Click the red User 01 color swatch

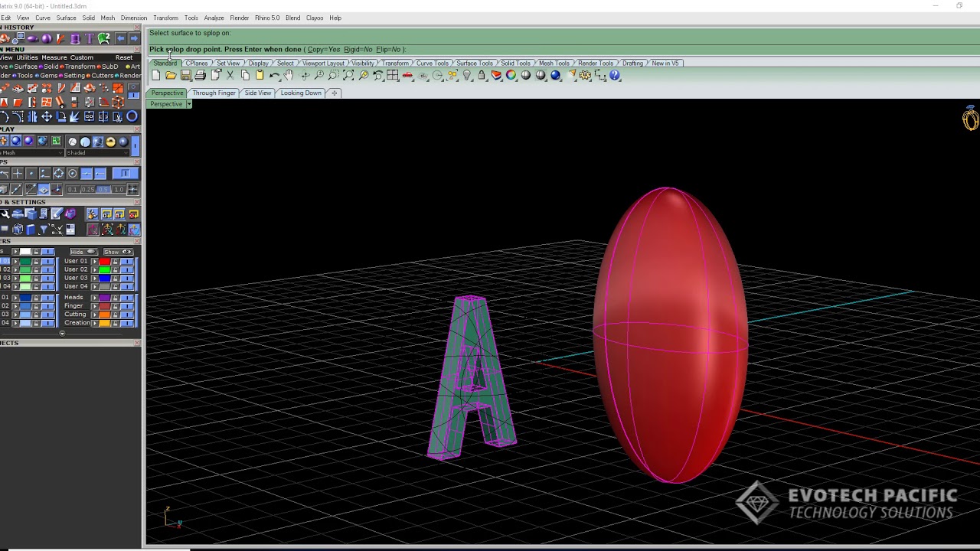[105, 262]
